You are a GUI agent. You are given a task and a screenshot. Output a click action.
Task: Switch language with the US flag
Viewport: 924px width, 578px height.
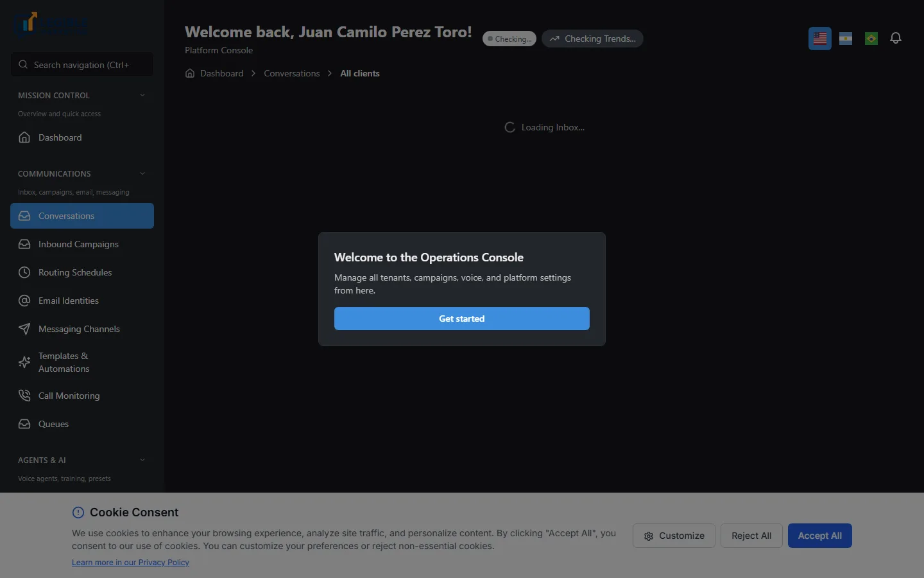tap(820, 39)
